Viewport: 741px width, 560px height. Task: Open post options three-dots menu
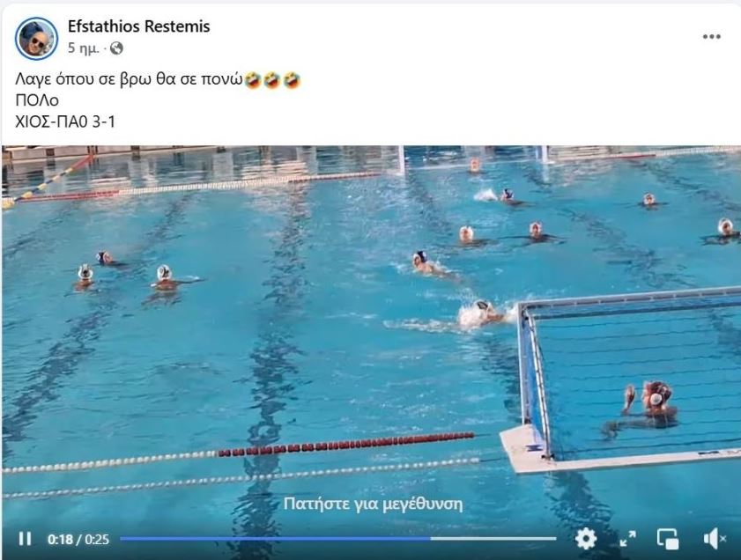point(711,37)
